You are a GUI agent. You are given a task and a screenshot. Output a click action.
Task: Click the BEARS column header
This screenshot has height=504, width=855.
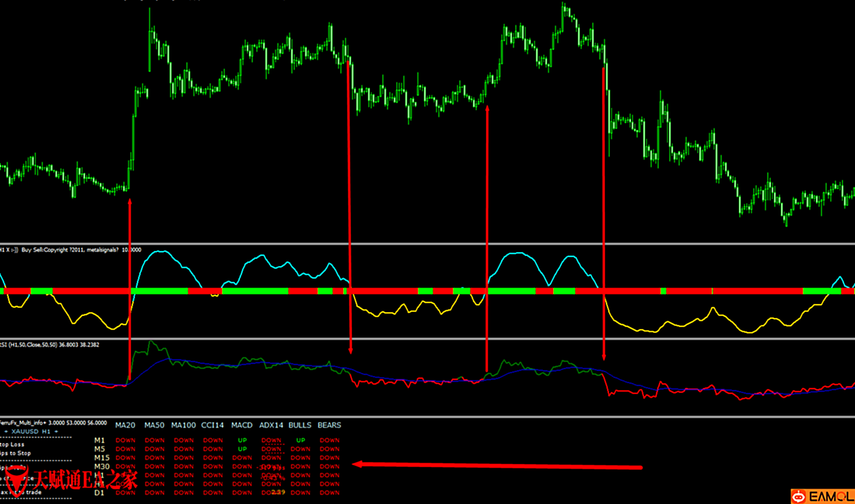329,425
